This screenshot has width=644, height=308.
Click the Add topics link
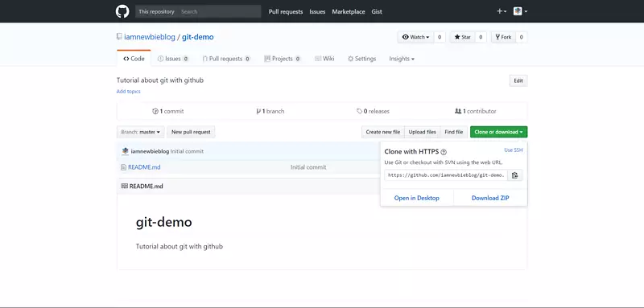click(x=129, y=92)
